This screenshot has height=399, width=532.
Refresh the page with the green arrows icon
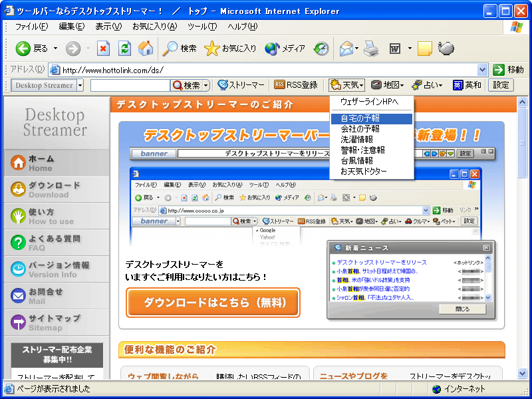pos(124,49)
